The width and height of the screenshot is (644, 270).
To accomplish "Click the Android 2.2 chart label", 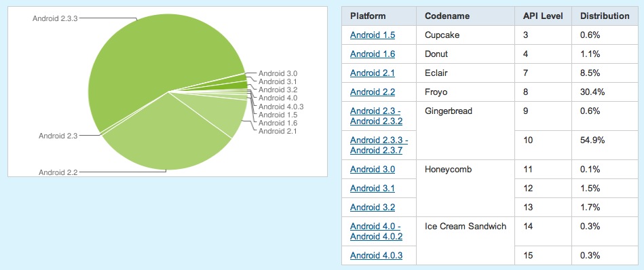I will click(x=58, y=172).
